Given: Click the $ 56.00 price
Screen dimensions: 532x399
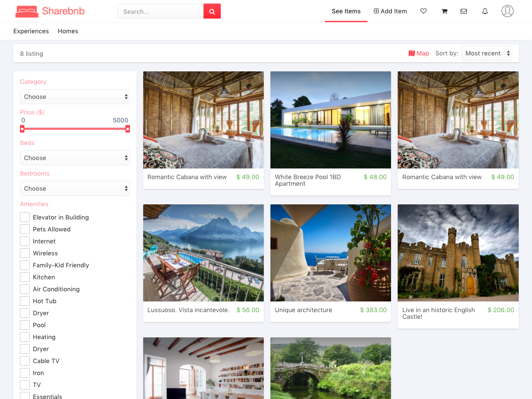Looking at the screenshot, I should [248, 310].
